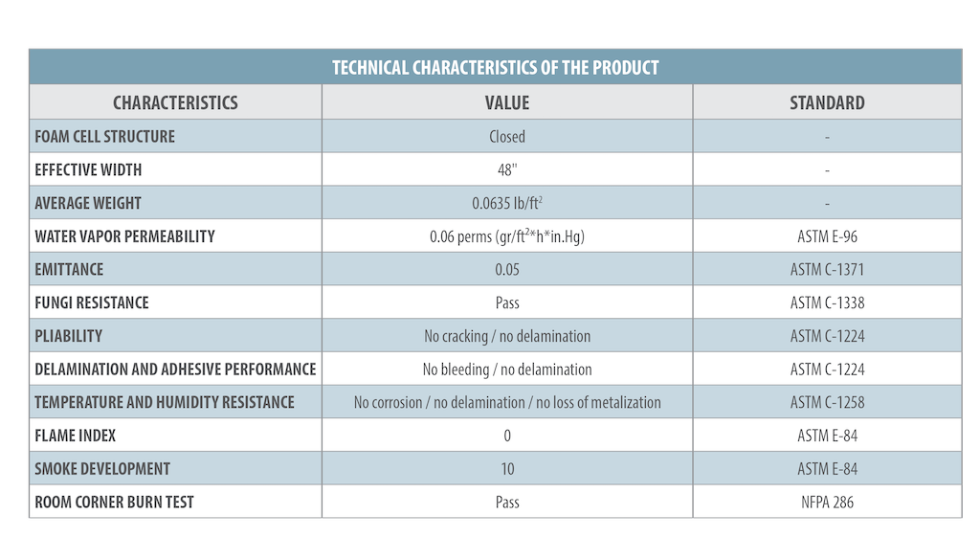Viewport: 980px width, 560px height.
Task: Select 'No cracking / no delamination' value
Action: [506, 336]
